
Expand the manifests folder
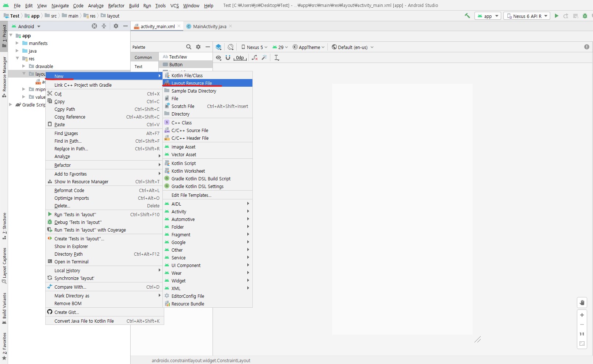[17, 43]
